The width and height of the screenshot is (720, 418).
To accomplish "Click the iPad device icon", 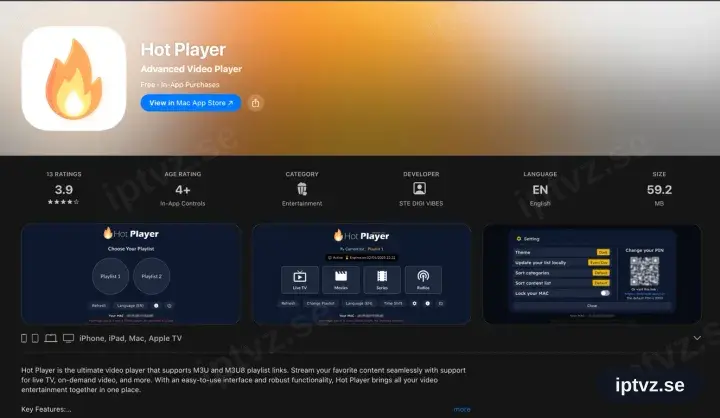I will (35, 339).
